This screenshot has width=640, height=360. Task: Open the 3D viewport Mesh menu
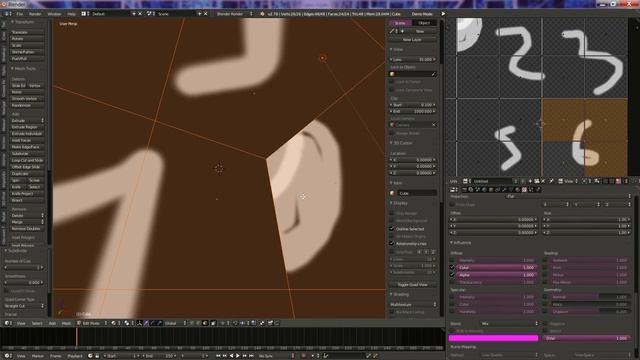[x=66, y=323]
